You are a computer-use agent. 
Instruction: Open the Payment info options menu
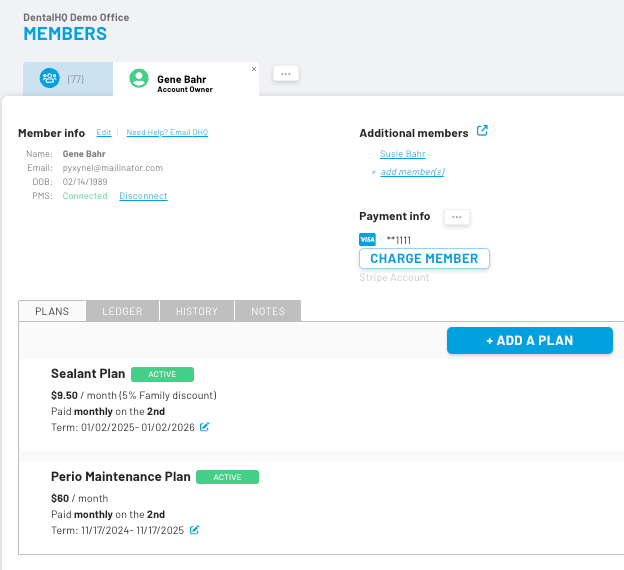457,217
